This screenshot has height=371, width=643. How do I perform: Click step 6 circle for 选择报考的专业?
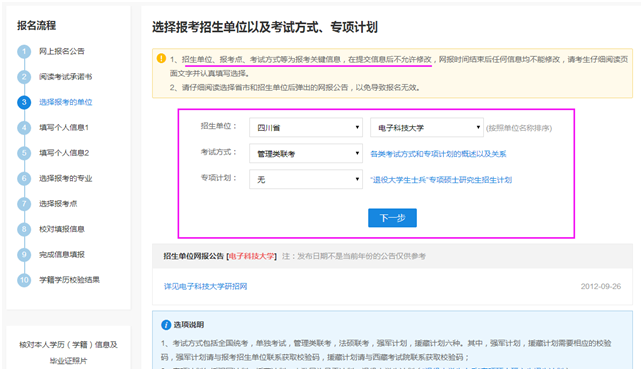24,179
